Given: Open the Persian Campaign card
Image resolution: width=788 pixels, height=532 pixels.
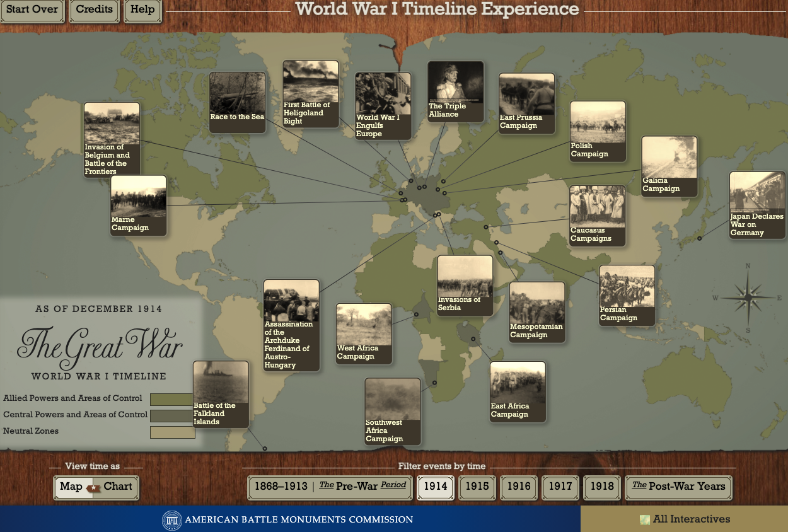Looking at the screenshot, I should click(627, 295).
